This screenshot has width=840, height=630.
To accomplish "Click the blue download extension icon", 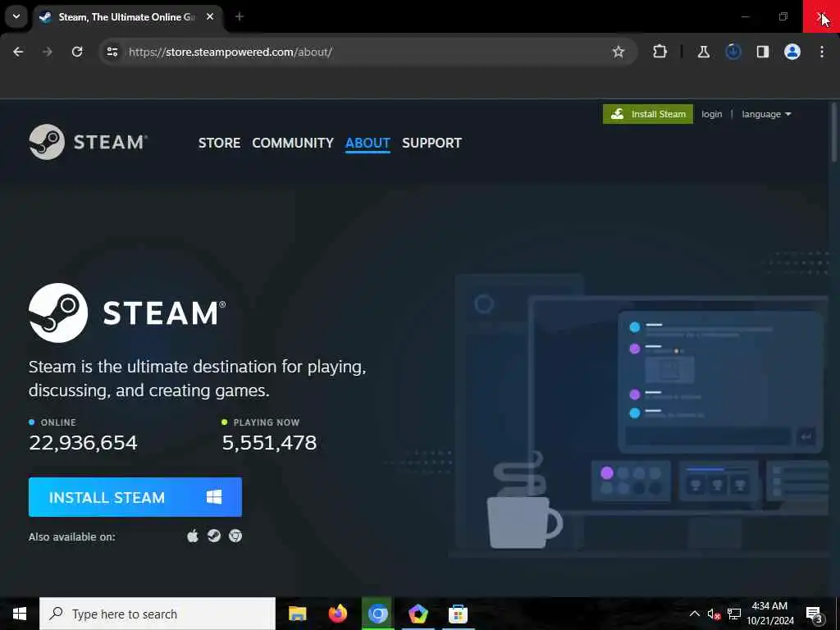I will coord(733,52).
